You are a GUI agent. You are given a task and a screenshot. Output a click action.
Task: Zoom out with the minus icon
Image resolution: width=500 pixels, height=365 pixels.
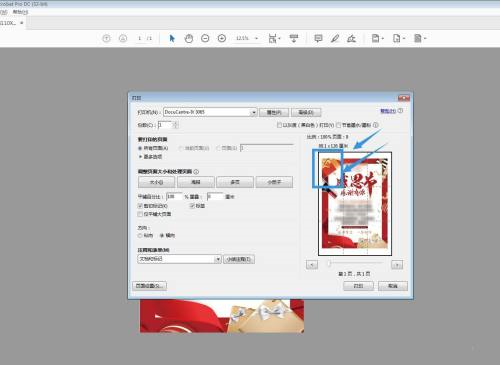click(205, 39)
